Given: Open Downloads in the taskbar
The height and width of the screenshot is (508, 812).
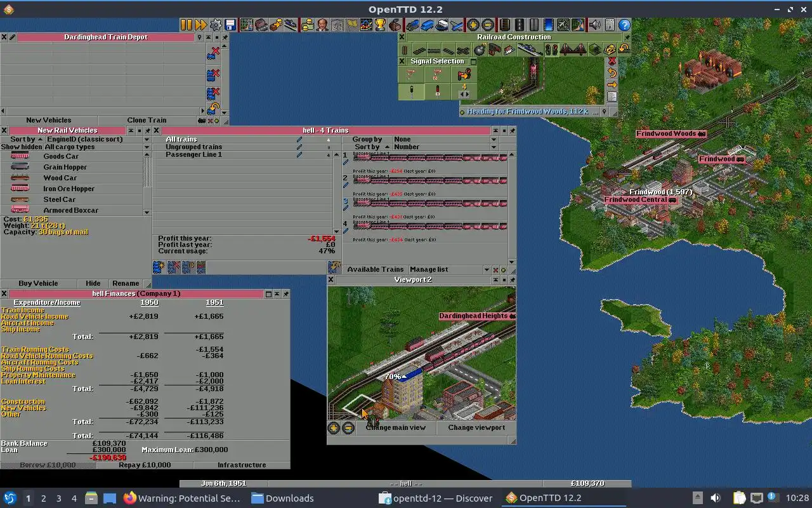Looking at the screenshot, I should click(x=282, y=498).
